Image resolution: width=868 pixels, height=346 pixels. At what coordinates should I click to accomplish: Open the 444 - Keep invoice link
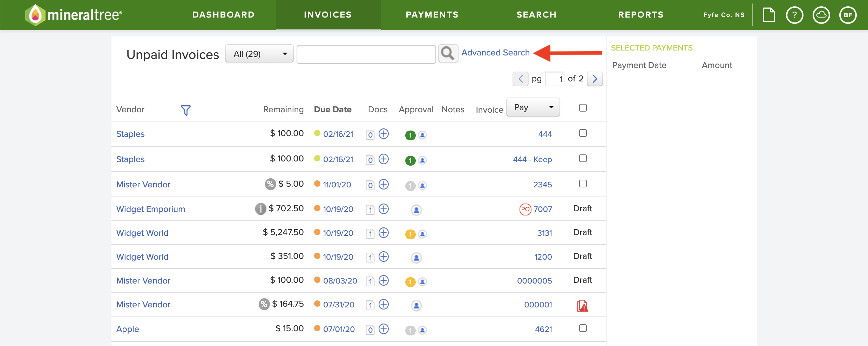click(532, 159)
